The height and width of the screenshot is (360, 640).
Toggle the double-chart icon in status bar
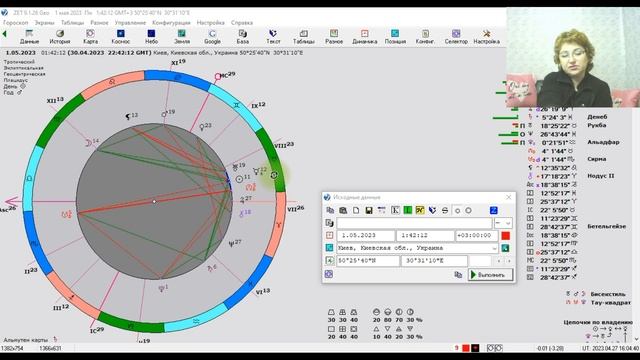(494, 348)
